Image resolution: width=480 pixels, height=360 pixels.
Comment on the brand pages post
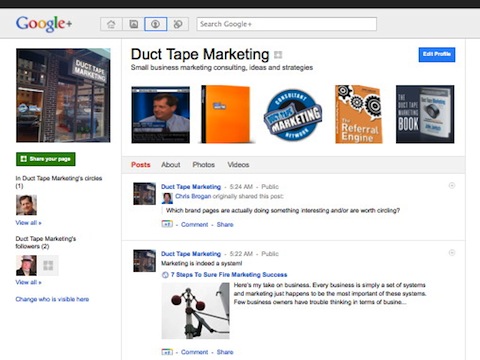pos(195,225)
